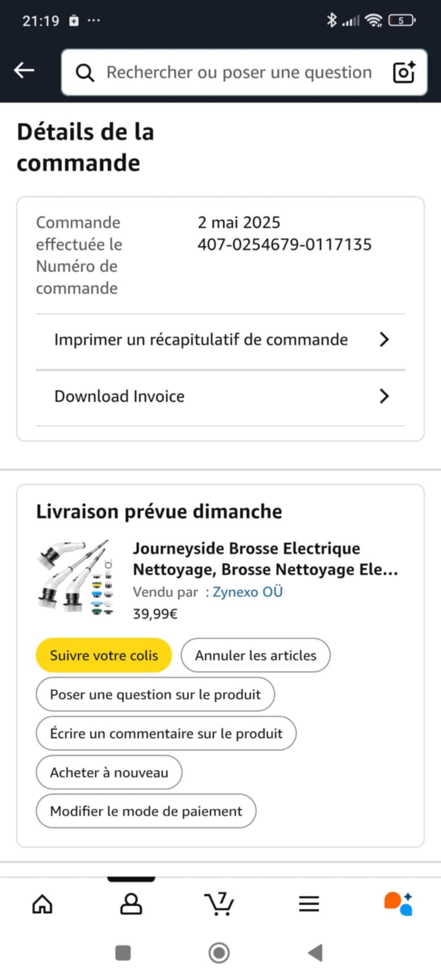Tap Écrire un commentaire sur le produit
Image resolution: width=441 pixels, height=980 pixels.
tap(166, 733)
